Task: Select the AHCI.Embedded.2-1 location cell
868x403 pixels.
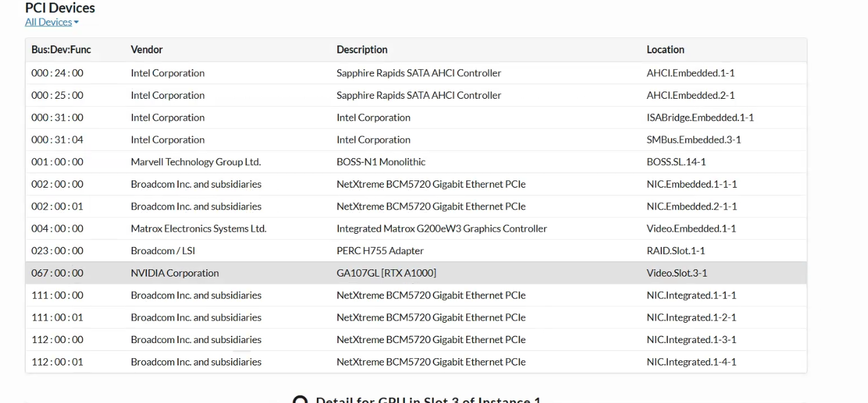Action: tap(690, 95)
